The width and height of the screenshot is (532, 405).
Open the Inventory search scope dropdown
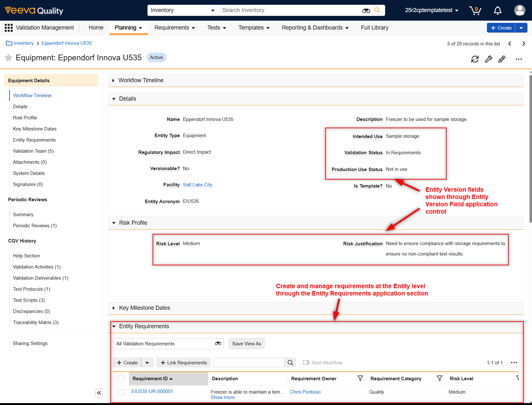[183, 10]
